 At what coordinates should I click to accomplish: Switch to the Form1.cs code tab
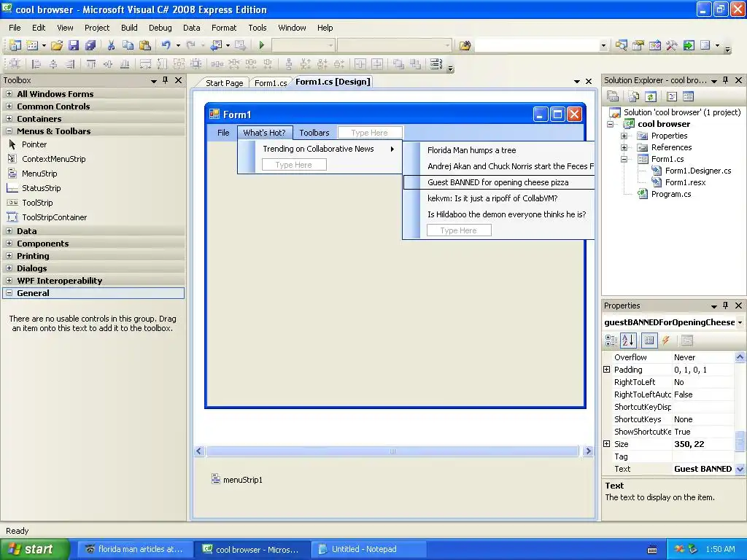point(270,83)
